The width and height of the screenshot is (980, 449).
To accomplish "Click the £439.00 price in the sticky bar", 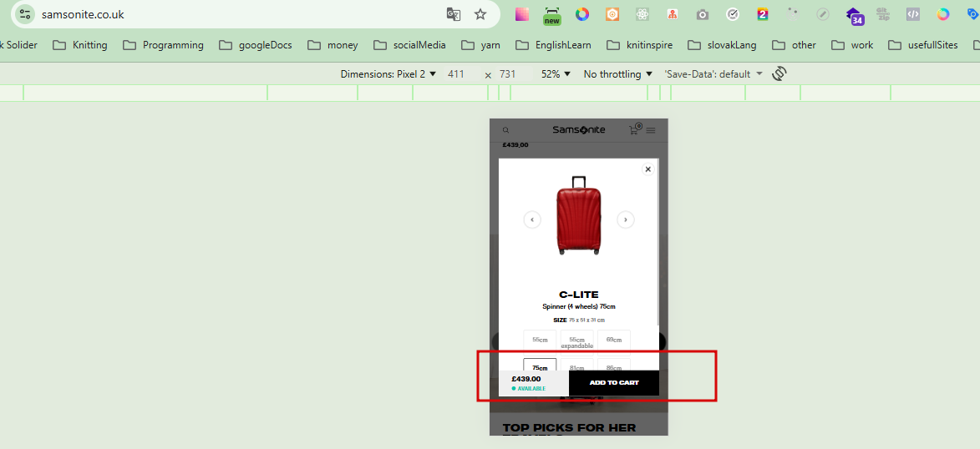I will tap(526, 378).
